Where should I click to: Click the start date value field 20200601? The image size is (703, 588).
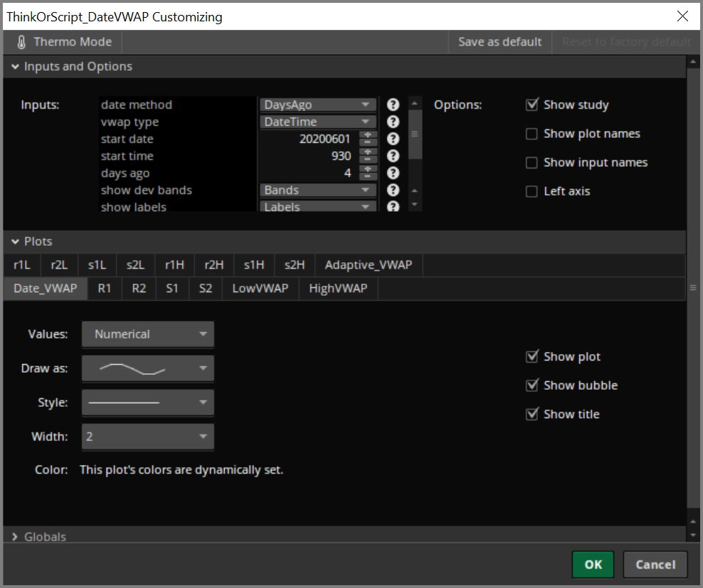[x=310, y=139]
